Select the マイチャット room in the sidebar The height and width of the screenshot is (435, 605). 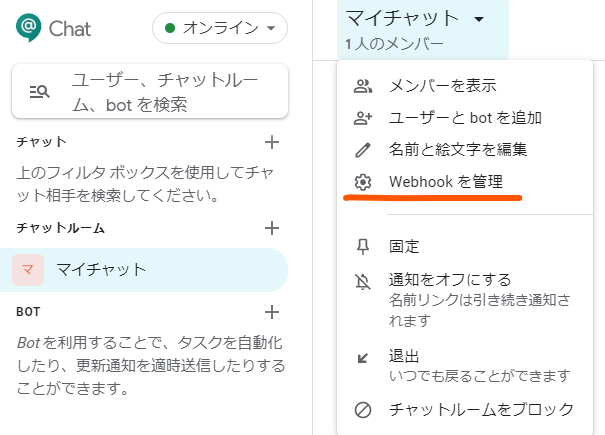coord(144,270)
